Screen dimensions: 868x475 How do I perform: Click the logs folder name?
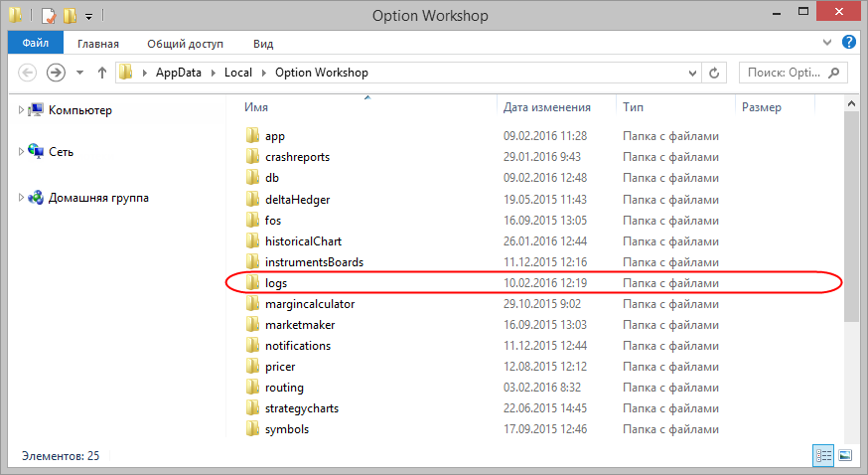[276, 283]
